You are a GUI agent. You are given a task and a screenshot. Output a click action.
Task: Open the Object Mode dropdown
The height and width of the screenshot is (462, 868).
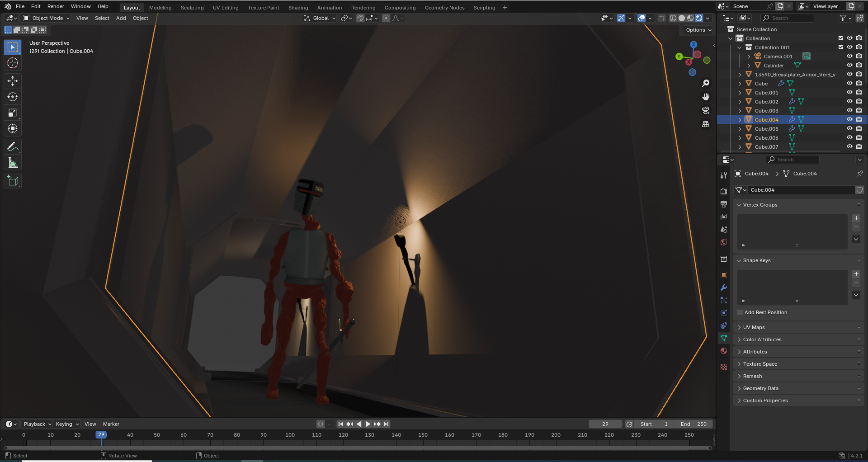(x=47, y=18)
